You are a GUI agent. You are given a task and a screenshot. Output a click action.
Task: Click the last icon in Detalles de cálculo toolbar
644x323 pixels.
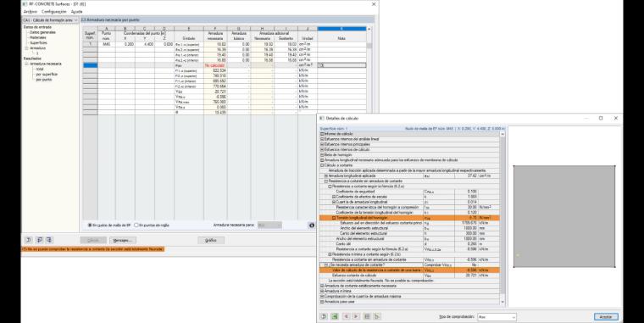377,316
